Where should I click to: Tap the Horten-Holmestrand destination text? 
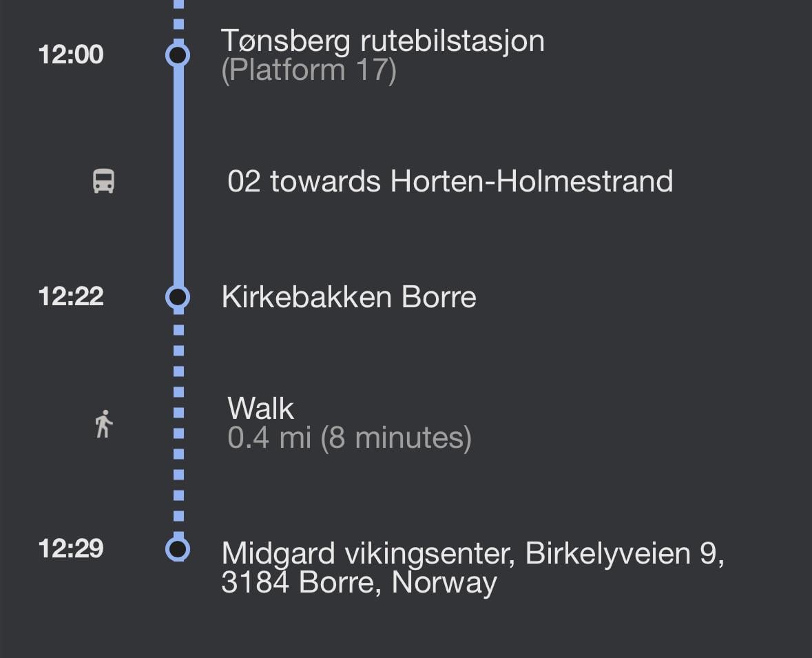coord(532,181)
